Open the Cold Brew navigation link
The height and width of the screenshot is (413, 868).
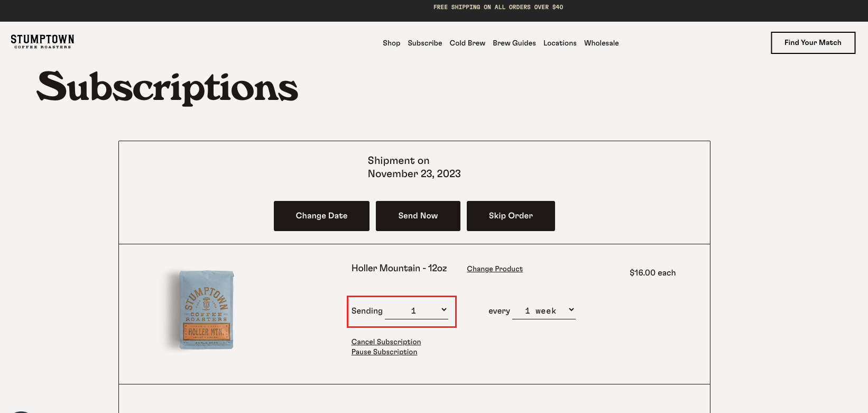click(x=467, y=43)
